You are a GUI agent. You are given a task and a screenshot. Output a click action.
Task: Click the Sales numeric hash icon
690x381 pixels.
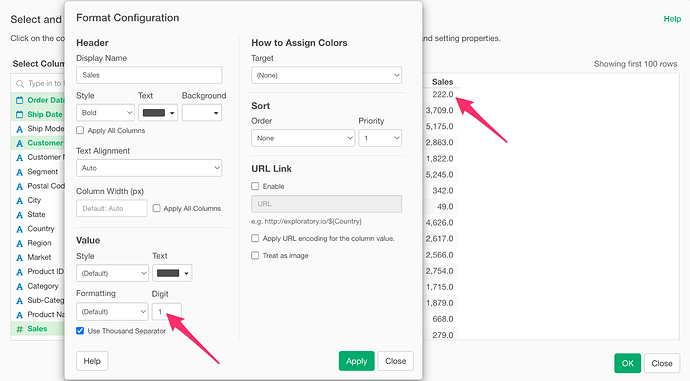[19, 329]
